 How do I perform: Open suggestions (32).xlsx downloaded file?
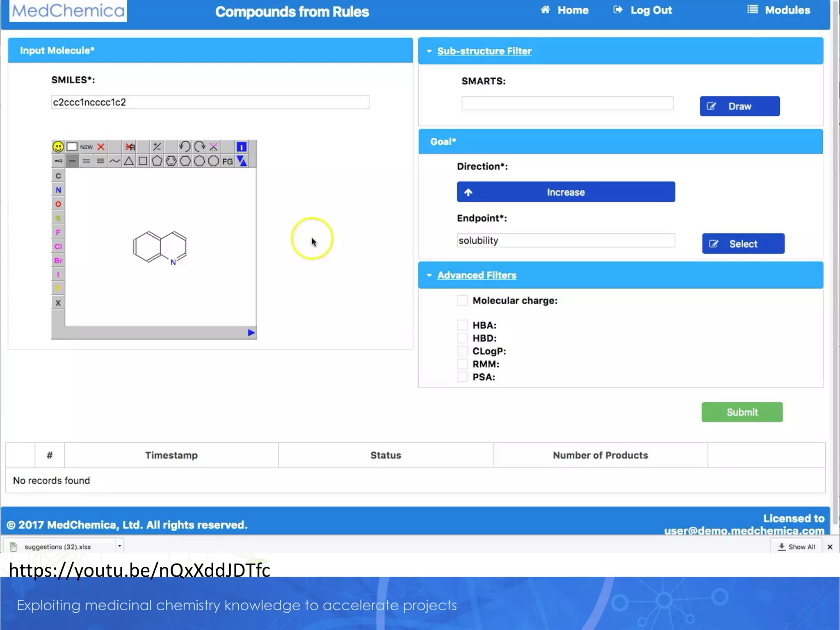(57, 547)
